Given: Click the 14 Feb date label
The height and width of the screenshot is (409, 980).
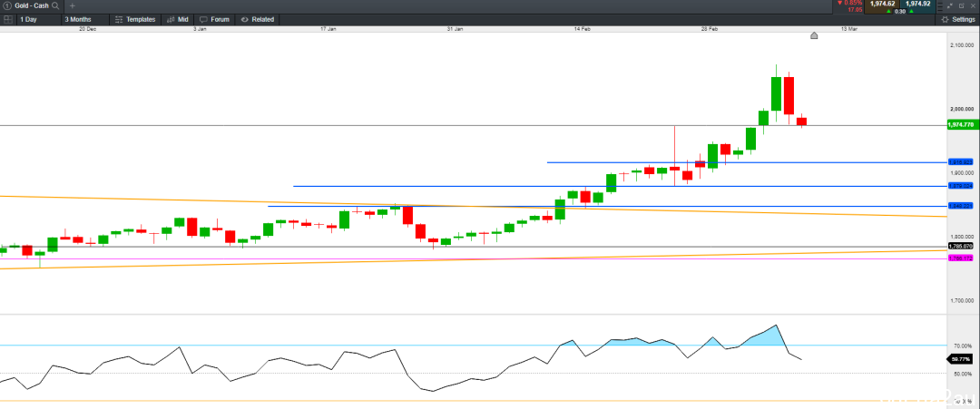Looking at the screenshot, I should pos(583,29).
